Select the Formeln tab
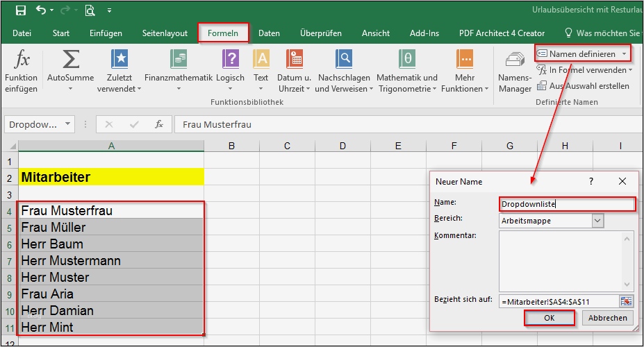The width and height of the screenshot is (644, 347). pos(223,33)
